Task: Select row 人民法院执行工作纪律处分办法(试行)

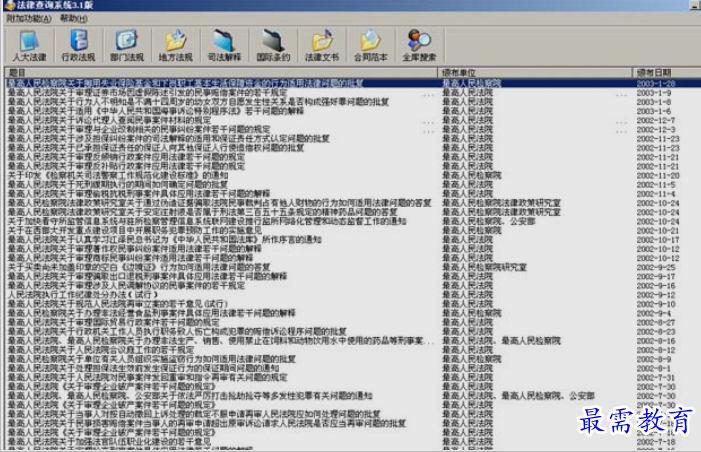Action: click(352, 295)
